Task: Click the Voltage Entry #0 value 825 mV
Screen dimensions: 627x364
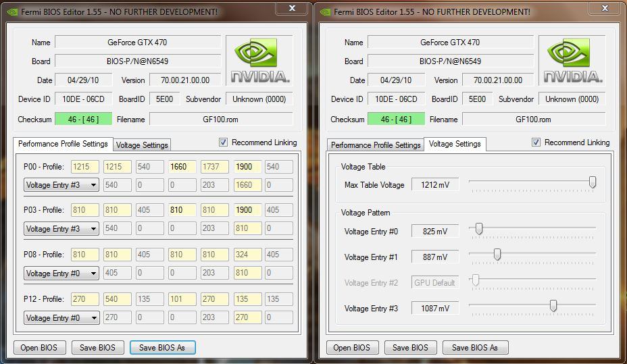Action: 435,232
